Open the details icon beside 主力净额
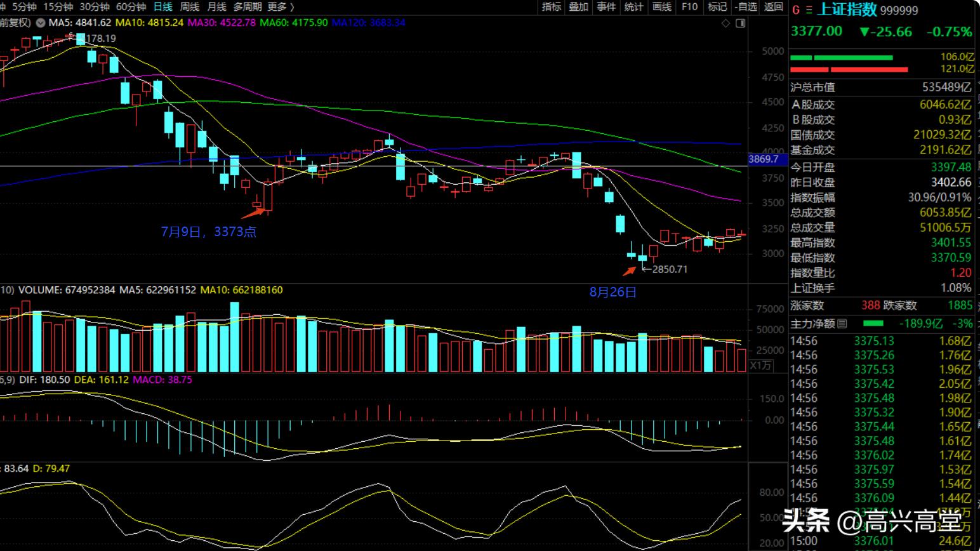980x551 pixels. point(842,324)
